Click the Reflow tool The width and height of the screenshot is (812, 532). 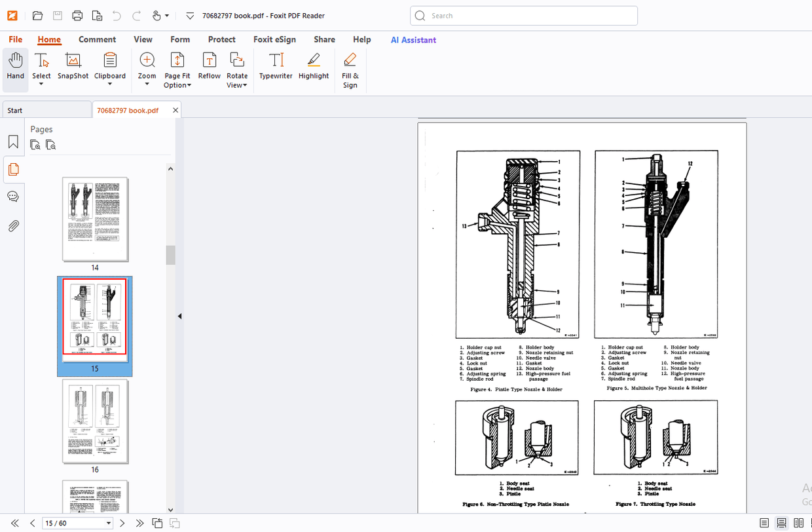[x=210, y=66]
